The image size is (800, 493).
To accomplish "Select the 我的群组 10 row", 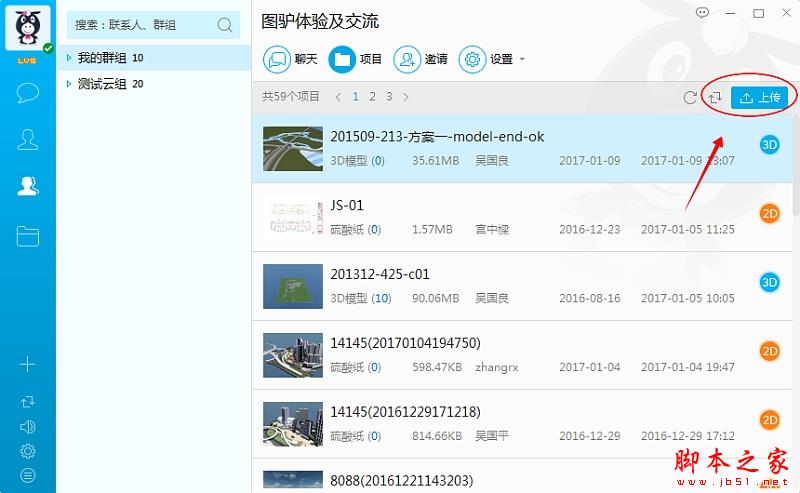I will point(153,58).
